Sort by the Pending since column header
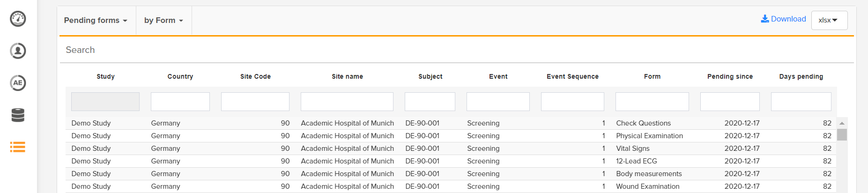Screen dimensions: 868x193 click(x=730, y=76)
